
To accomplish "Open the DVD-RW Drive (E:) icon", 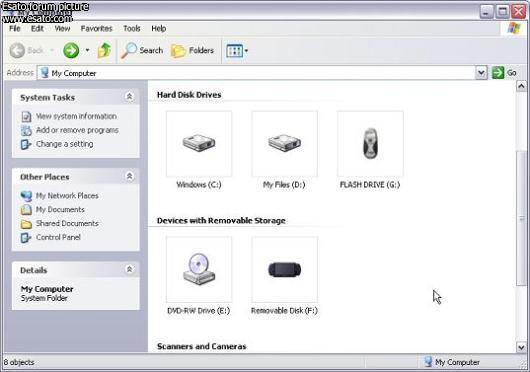I will pyautogui.click(x=199, y=269).
